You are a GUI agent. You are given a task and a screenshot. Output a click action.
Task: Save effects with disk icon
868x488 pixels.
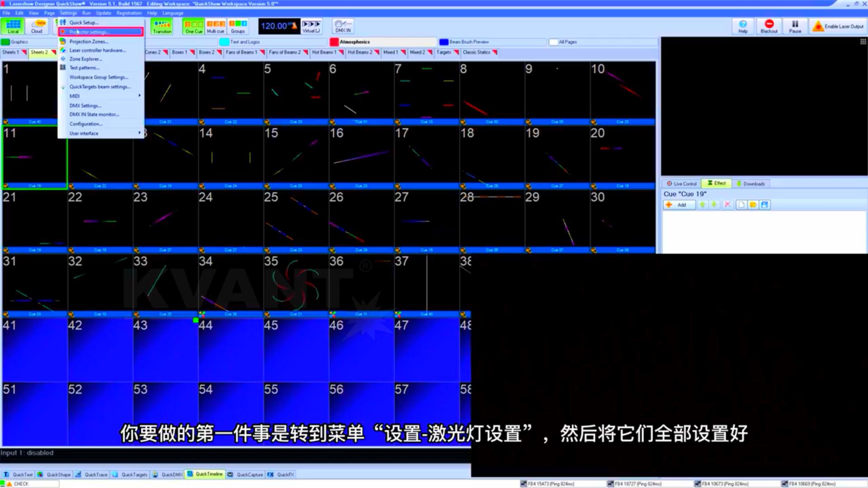coord(765,205)
